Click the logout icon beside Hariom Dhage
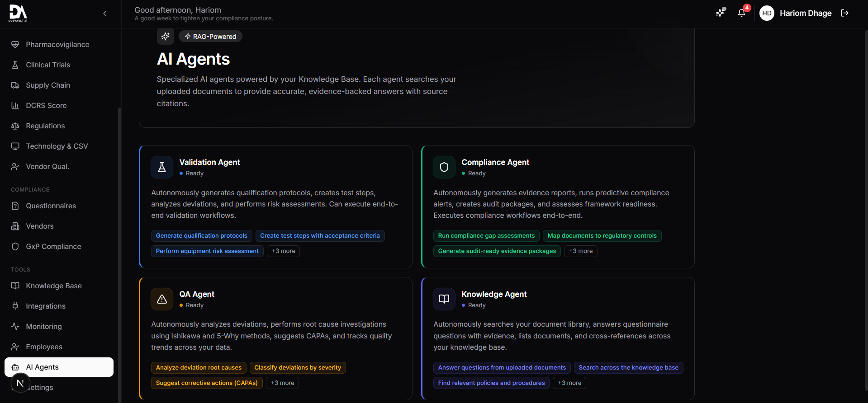The image size is (868, 403). [844, 13]
